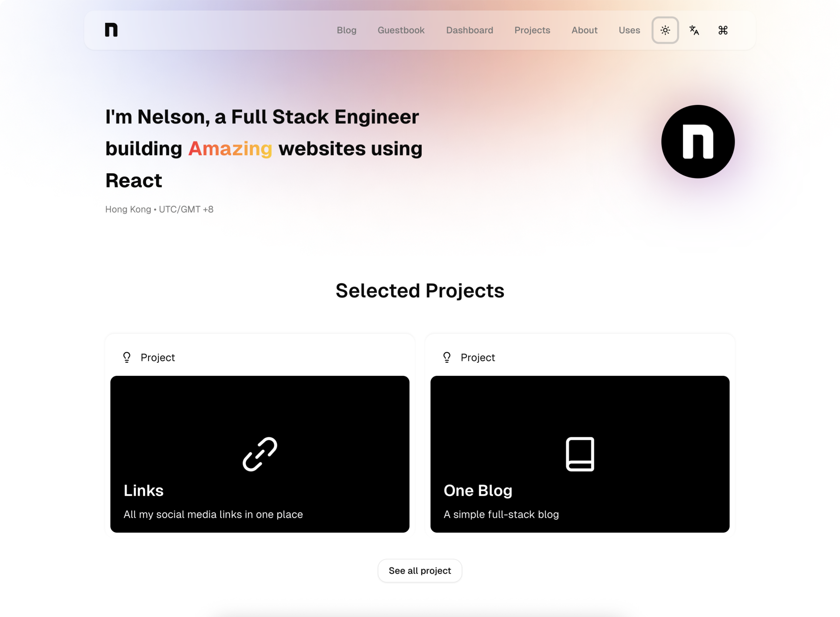
Task: Open the command menu icon
Action: pos(723,30)
